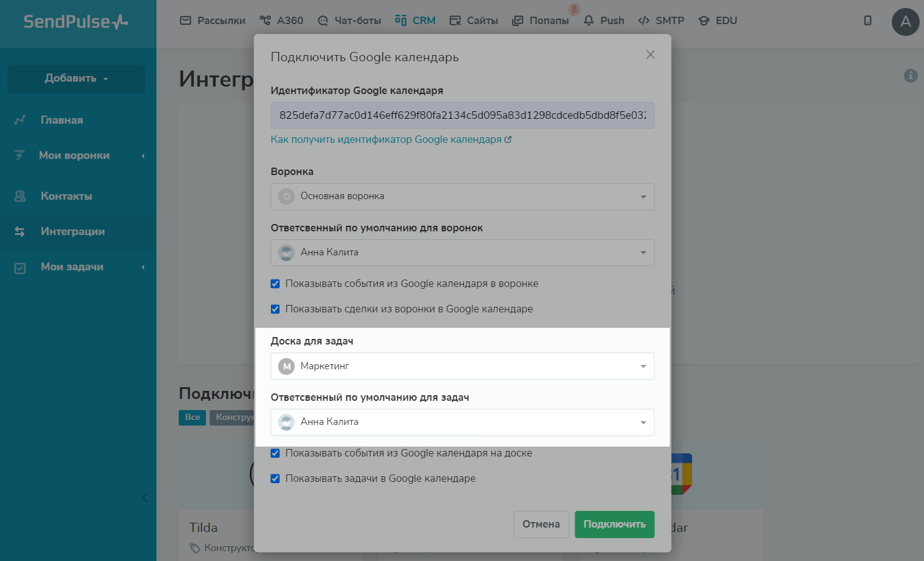
Task: Open Мои задачи in sidebar
Action: [72, 267]
